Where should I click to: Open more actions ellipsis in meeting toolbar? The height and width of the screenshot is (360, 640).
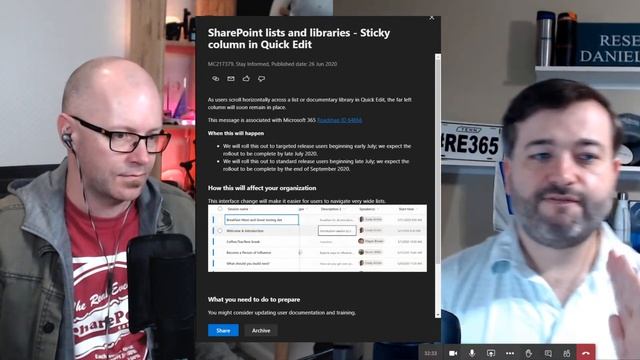click(510, 353)
